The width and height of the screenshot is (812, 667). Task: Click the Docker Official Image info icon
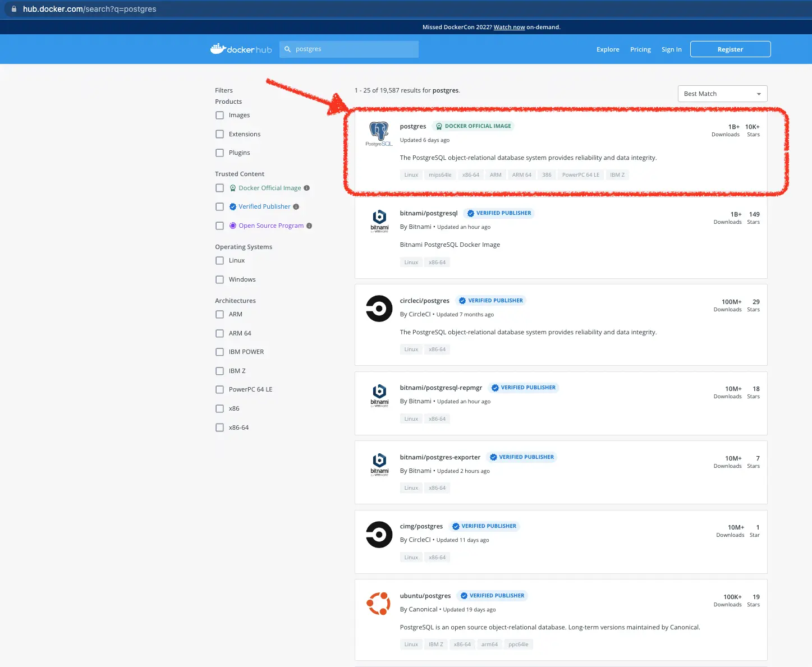tap(307, 188)
